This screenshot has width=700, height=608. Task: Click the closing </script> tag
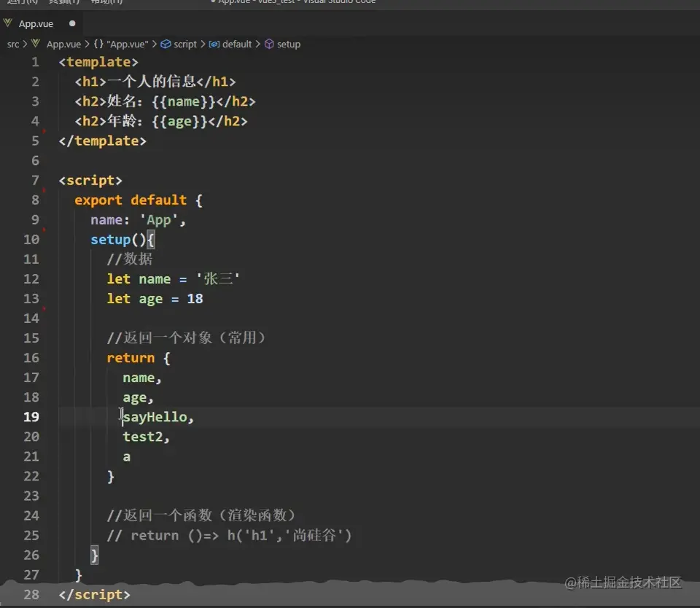pyautogui.click(x=95, y=595)
